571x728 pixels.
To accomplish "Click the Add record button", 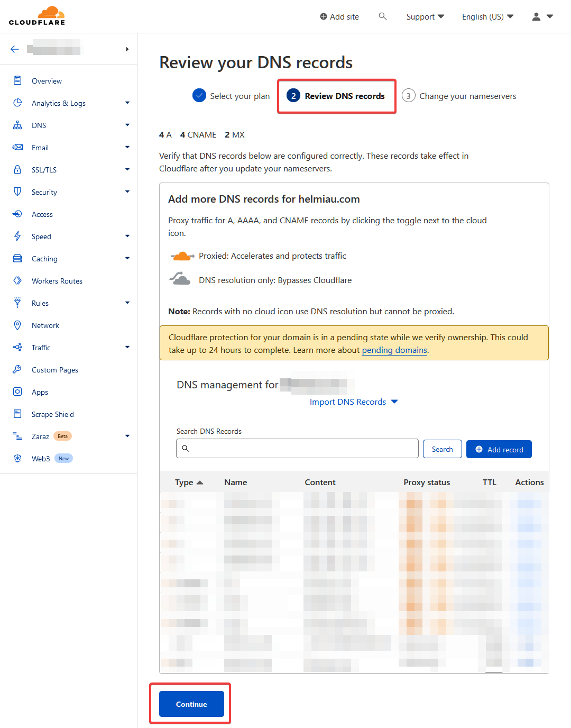I will 499,449.
